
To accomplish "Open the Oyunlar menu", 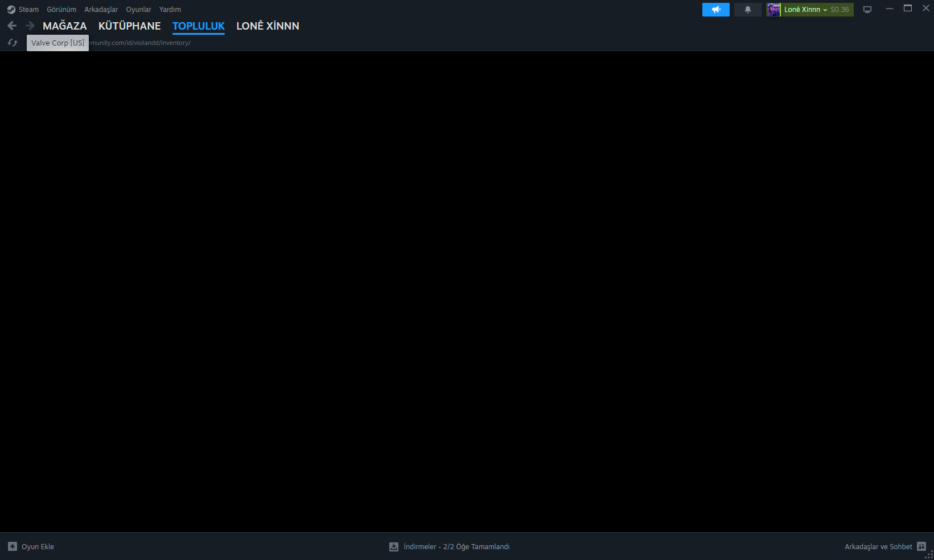I will pos(139,10).
